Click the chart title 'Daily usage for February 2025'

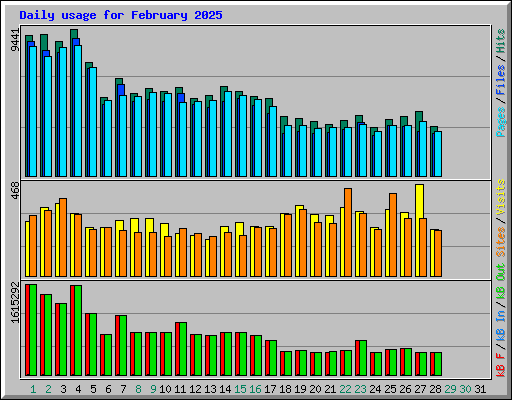click(x=121, y=15)
